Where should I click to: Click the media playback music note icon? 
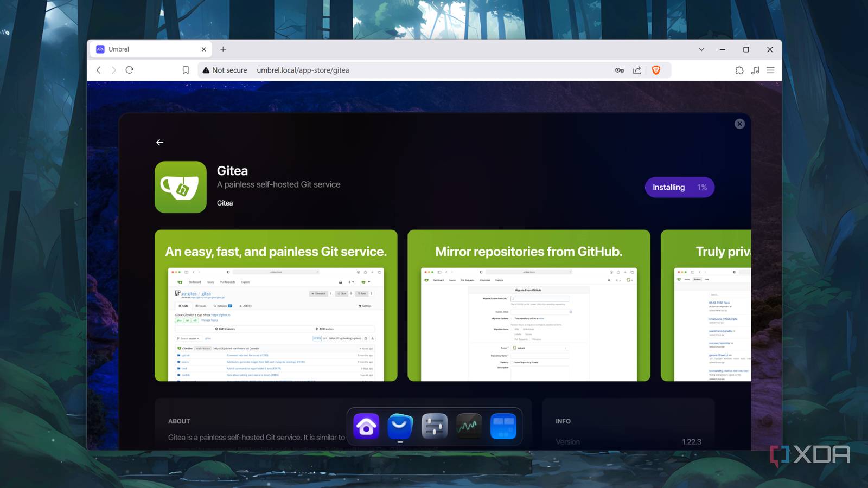pyautogui.click(x=755, y=70)
